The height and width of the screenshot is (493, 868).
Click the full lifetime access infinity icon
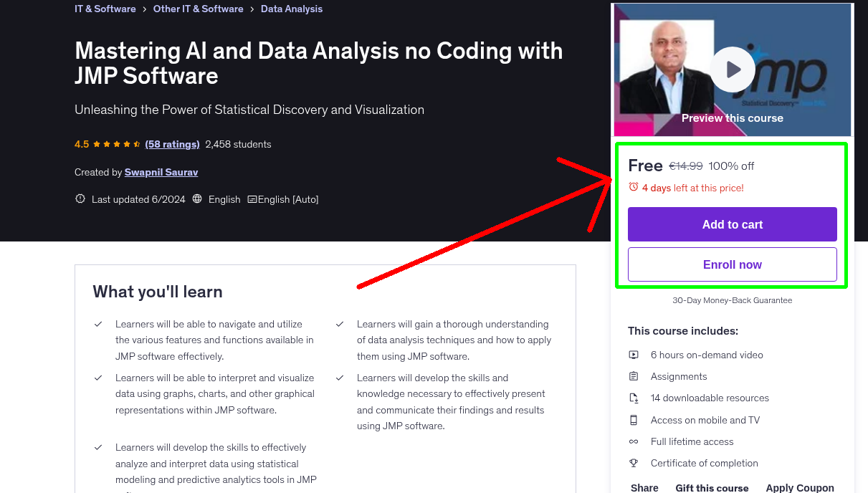pos(634,441)
